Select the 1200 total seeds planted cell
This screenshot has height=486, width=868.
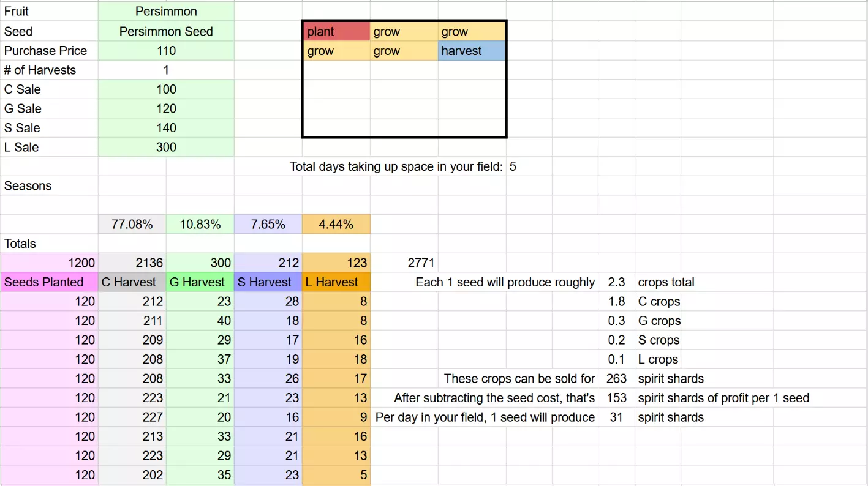click(x=49, y=263)
